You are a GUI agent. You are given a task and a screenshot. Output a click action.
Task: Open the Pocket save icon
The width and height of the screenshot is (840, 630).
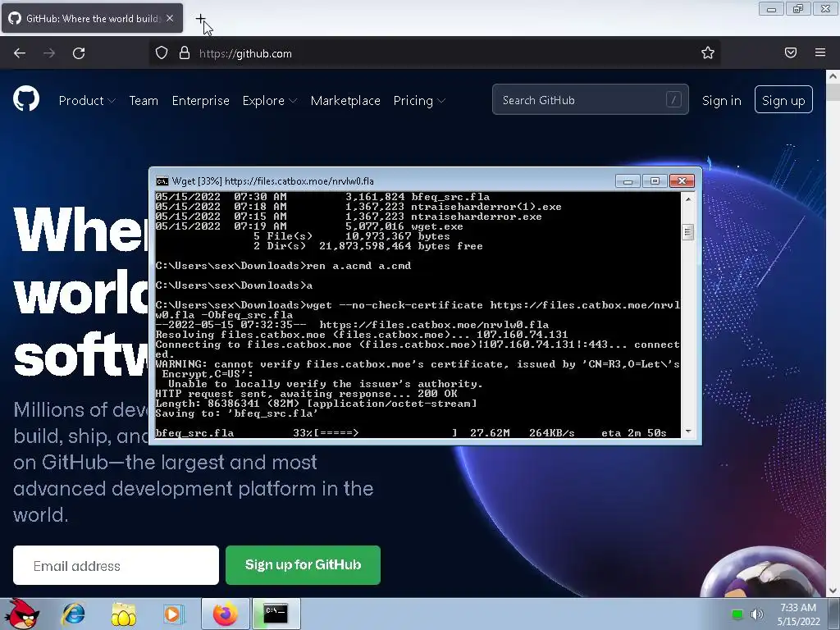coord(790,52)
